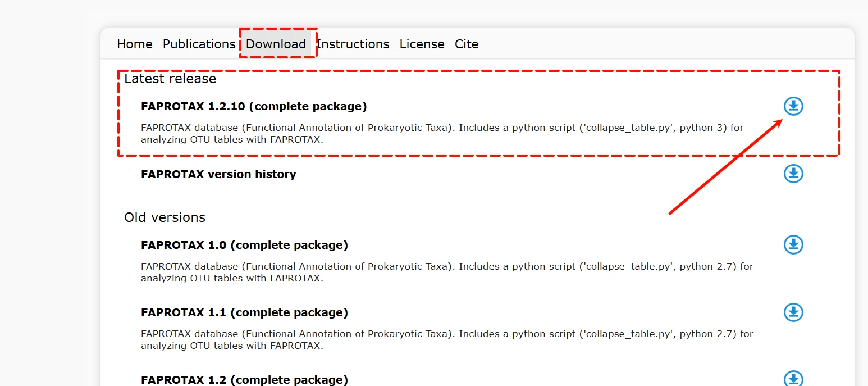868x386 pixels.
Task: Select the Download tab
Action: [276, 44]
